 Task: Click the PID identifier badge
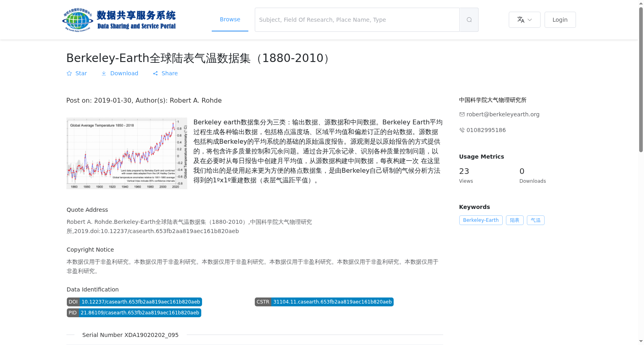pyautogui.click(x=134, y=313)
